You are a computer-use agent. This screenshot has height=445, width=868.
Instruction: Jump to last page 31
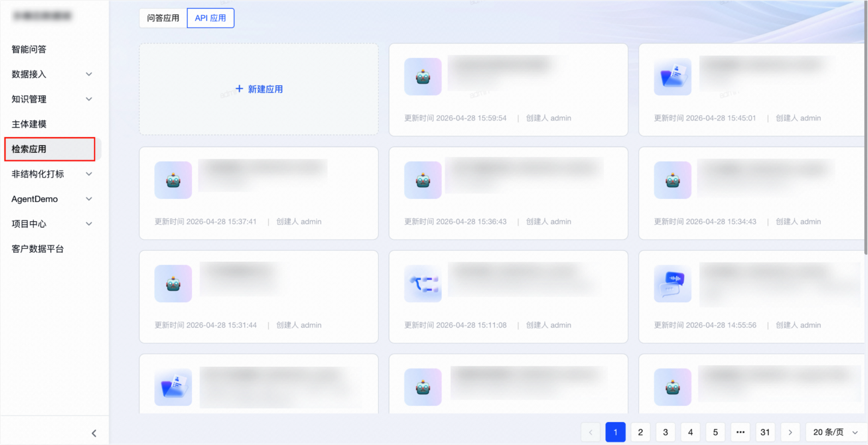point(765,432)
